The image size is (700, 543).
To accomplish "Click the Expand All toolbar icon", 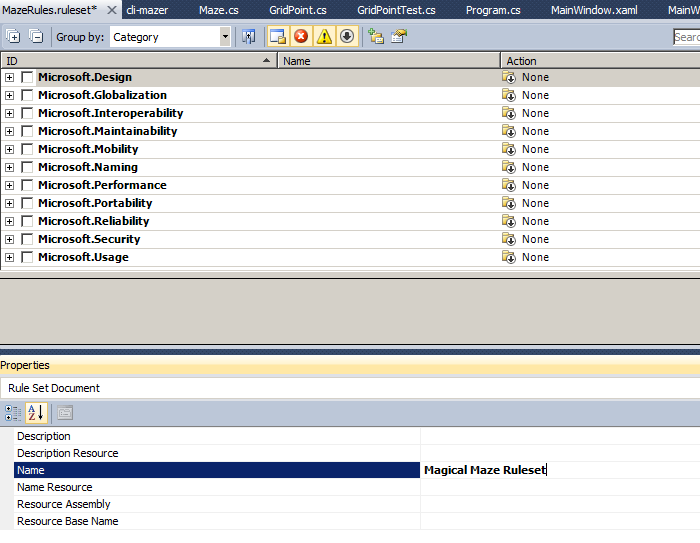I will click(13, 36).
